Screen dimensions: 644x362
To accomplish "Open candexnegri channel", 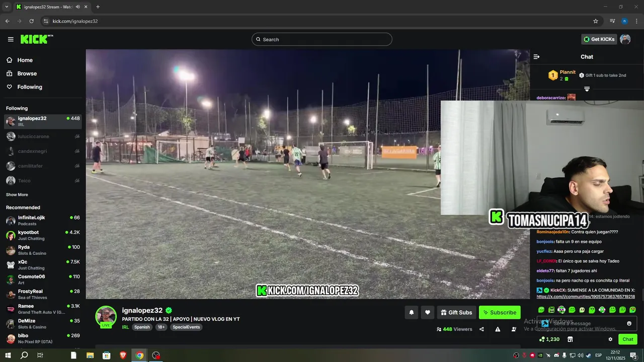I will click(x=43, y=151).
